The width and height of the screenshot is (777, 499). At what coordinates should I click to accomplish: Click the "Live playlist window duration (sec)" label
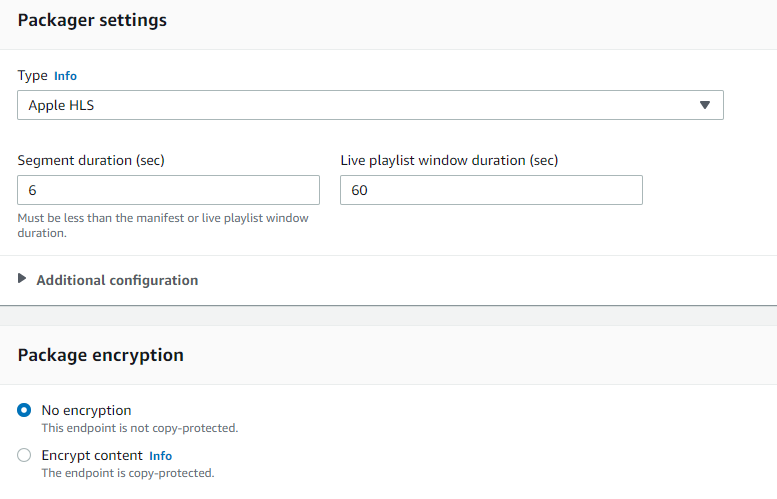pos(449,160)
